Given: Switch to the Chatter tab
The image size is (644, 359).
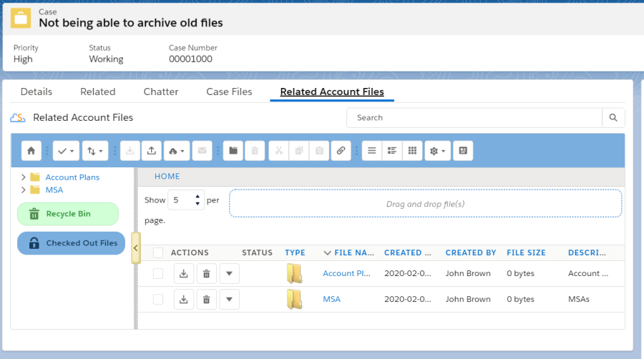Looking at the screenshot, I should (x=161, y=92).
